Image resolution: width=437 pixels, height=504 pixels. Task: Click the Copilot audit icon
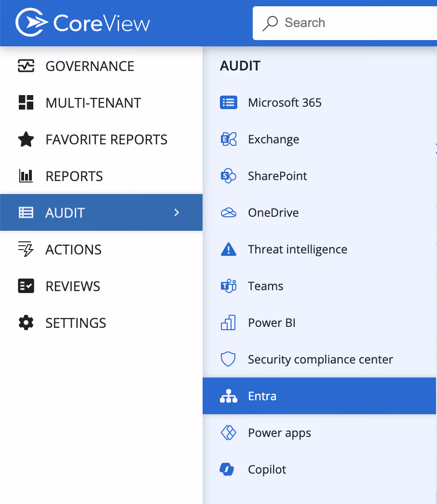(x=228, y=469)
